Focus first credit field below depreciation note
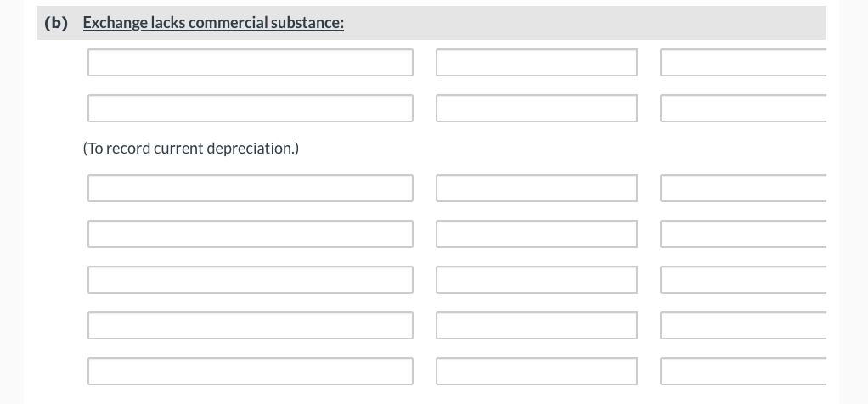 742,188
